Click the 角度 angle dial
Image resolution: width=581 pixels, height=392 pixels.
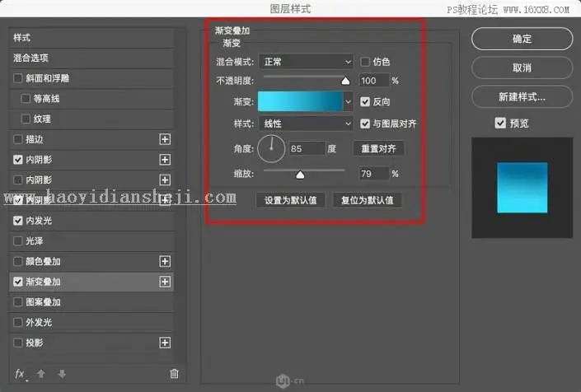[271, 149]
